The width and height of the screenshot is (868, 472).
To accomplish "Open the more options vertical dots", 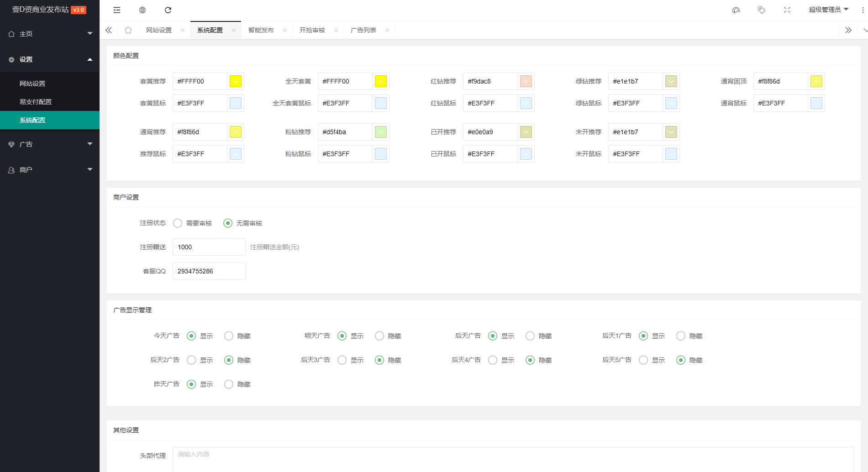I will click(x=863, y=10).
